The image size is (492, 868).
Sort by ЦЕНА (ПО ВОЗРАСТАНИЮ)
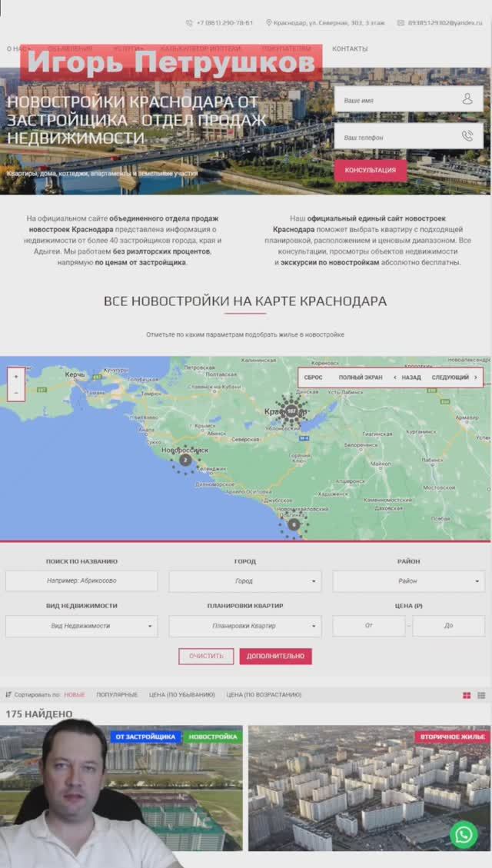click(x=264, y=695)
